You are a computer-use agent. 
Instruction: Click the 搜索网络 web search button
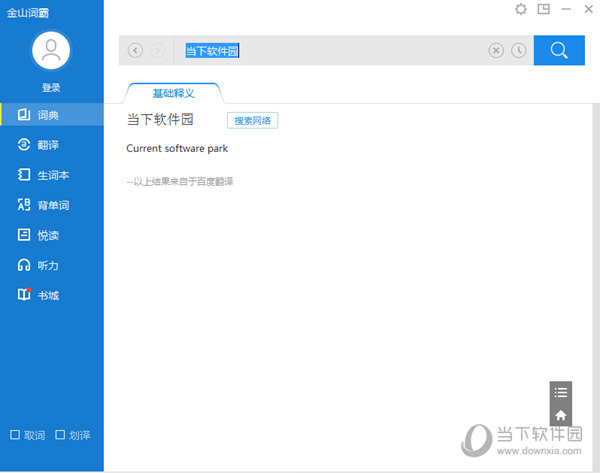tap(252, 121)
